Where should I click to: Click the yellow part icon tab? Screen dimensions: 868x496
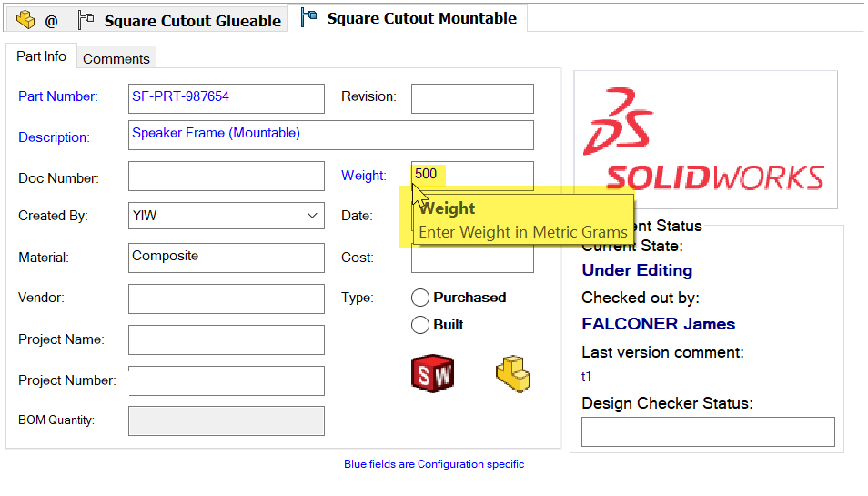(x=25, y=21)
